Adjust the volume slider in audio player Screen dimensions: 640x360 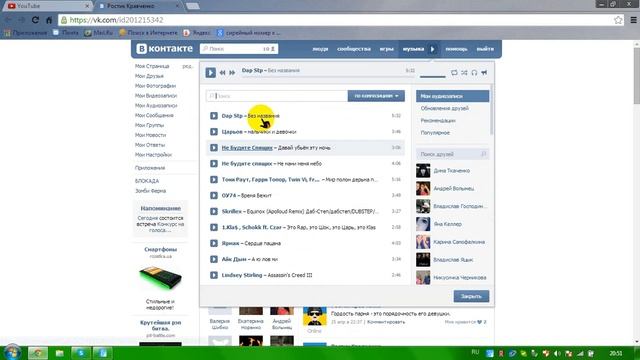tap(433, 76)
